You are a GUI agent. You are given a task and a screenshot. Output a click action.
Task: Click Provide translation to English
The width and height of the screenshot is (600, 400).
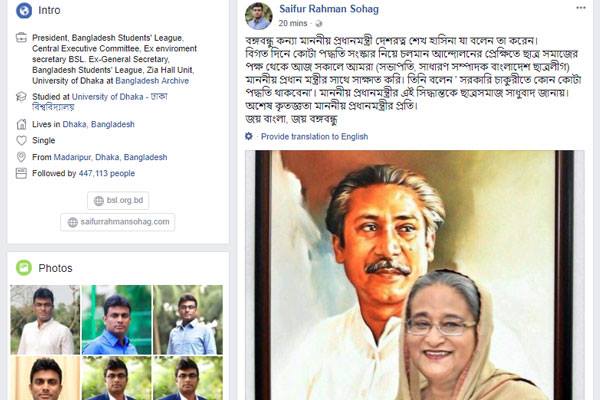314,137
